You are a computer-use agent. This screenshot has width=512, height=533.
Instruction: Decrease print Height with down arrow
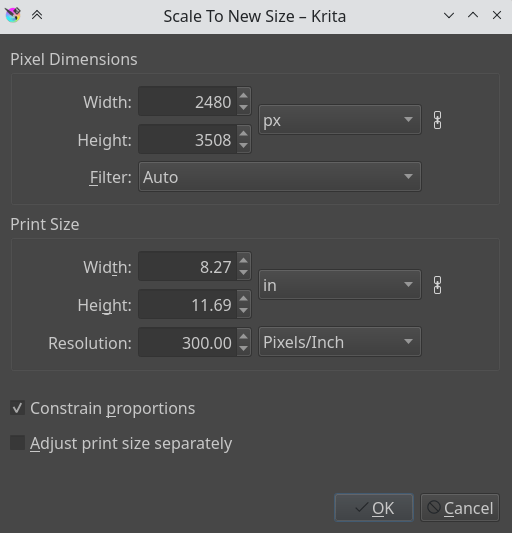coord(243,311)
